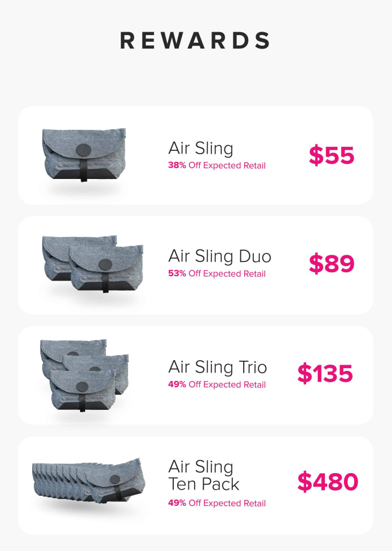Click 49% Off text under Air Sling Trio
392x551 pixels.
point(217,384)
